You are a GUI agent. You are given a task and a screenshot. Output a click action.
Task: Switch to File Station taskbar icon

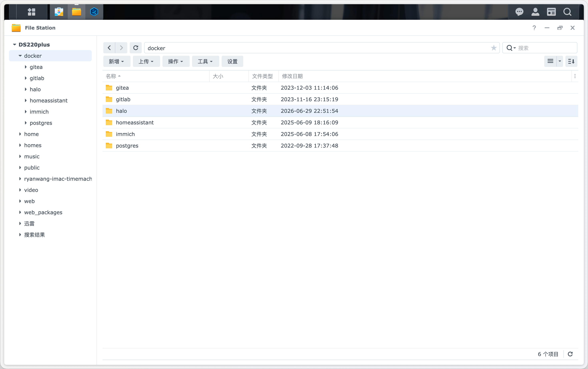(x=76, y=12)
